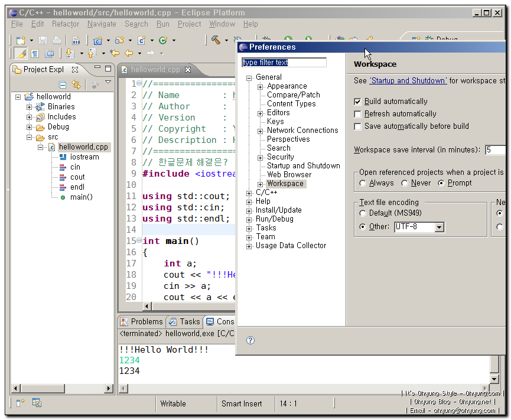Select Never for opening referenced projects
Screen dimensions: 511x420
[405, 183]
